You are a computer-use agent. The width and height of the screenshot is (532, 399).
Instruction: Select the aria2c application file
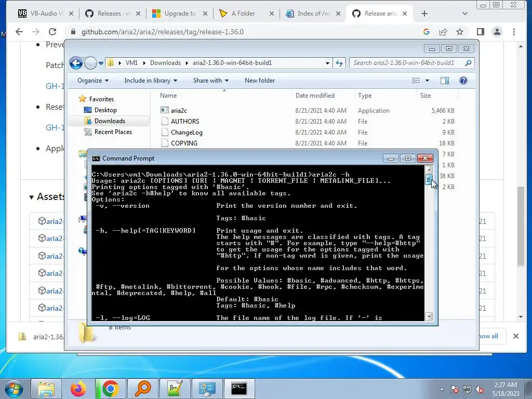pyautogui.click(x=179, y=111)
